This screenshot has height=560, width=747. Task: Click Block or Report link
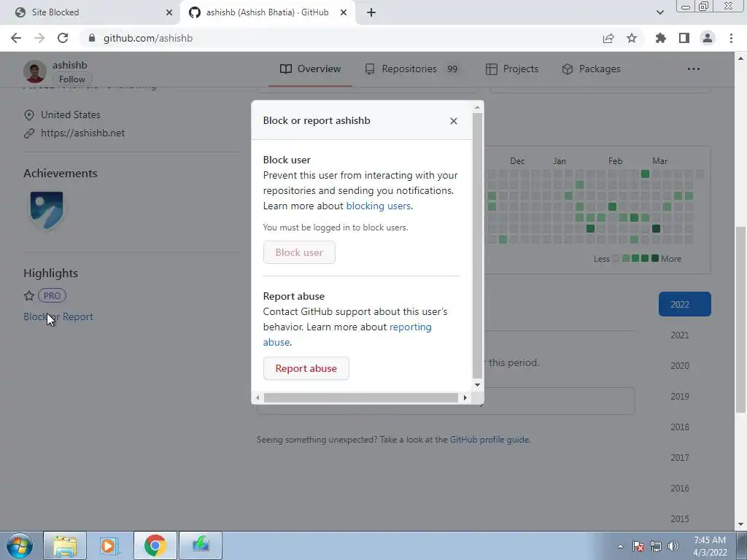(x=58, y=316)
